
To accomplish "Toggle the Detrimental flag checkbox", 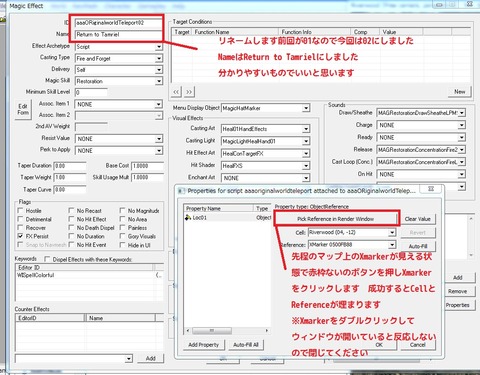I will tap(20, 219).
